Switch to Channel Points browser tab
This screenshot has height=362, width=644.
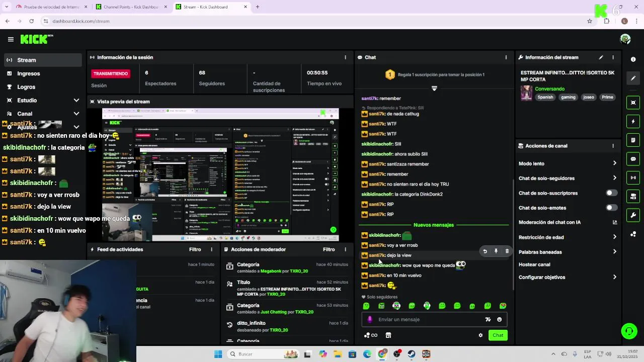point(132,7)
